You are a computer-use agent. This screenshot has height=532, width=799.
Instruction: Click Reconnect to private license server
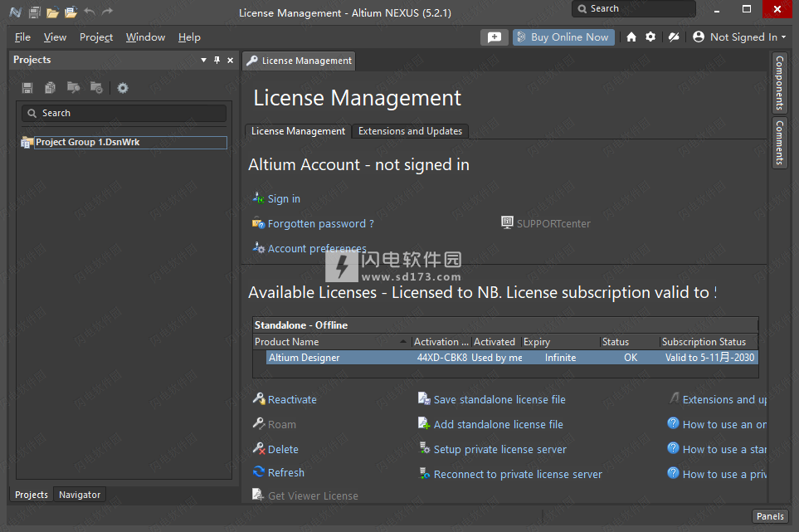[518, 475]
